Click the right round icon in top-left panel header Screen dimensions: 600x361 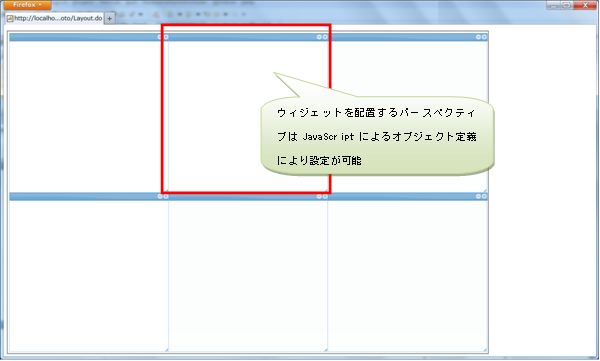coord(166,37)
